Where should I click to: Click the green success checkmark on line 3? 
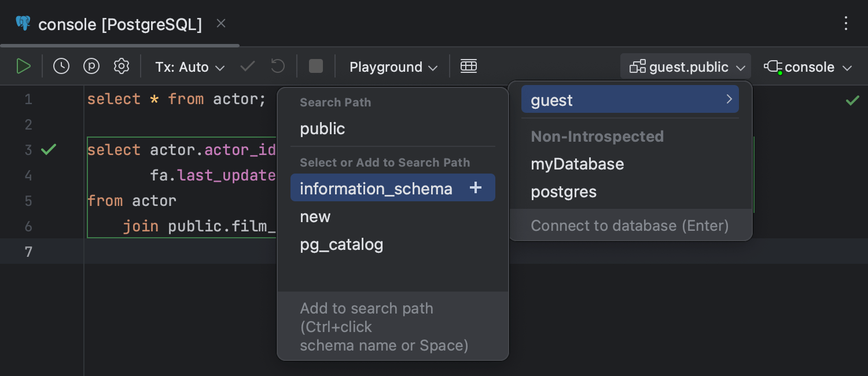tap(49, 149)
